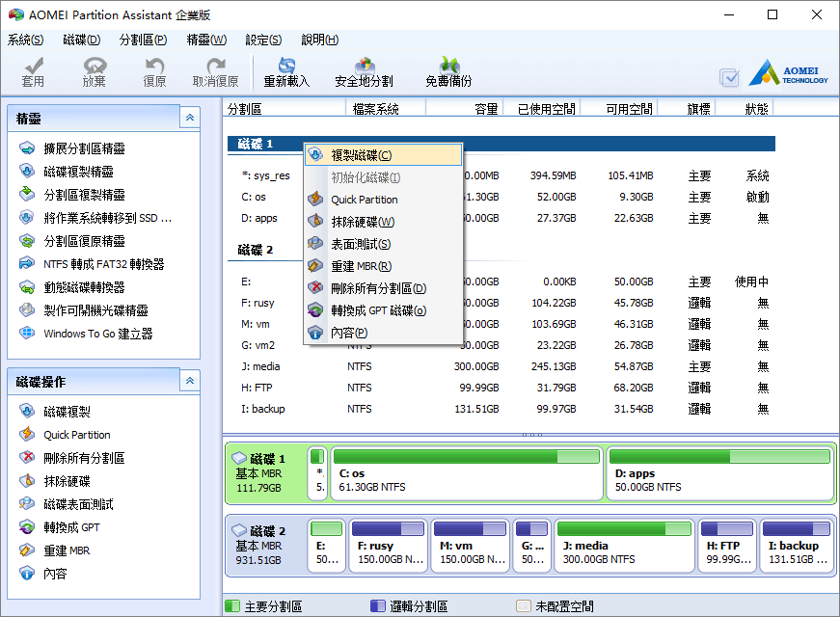Screen dimensions: 840x617
Task: Open Windows To Go 建立器
Action: (86, 334)
